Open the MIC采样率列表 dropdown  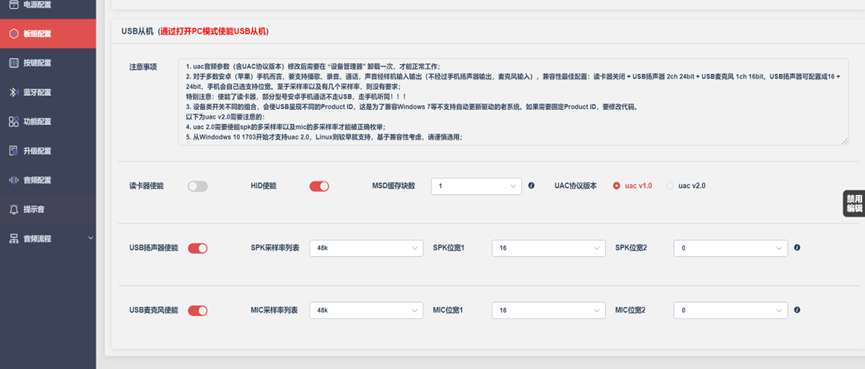pyautogui.click(x=366, y=311)
